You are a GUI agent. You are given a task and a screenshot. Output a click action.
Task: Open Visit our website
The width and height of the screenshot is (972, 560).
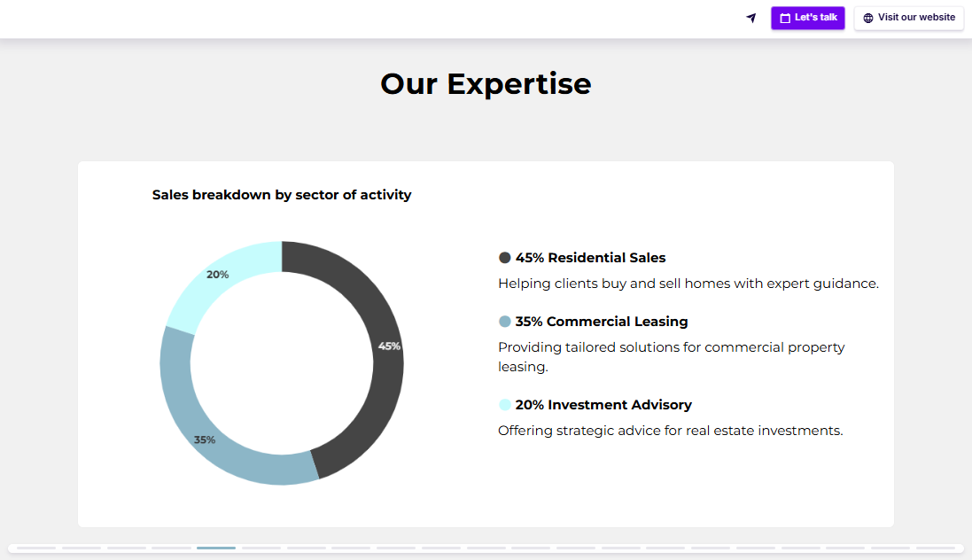pos(909,18)
